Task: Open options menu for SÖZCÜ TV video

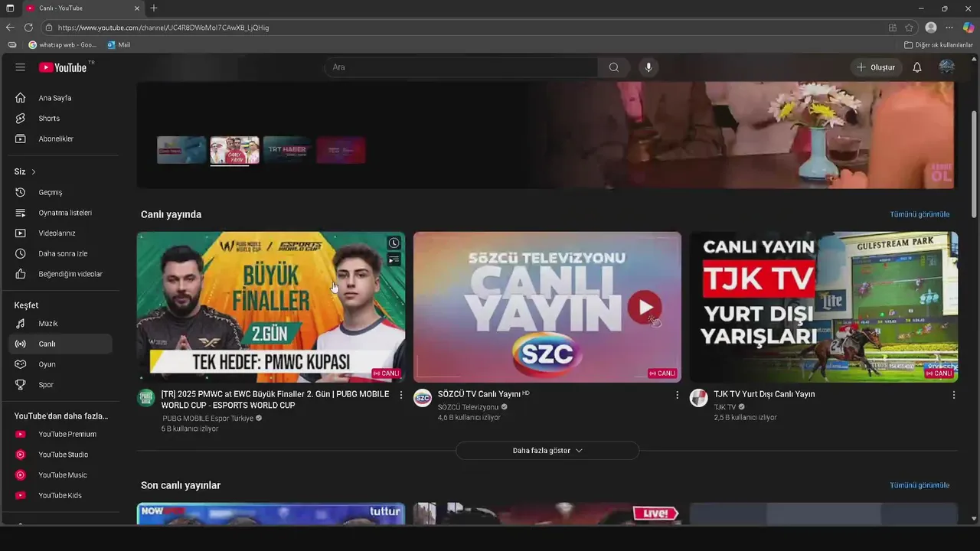Action: [x=677, y=395]
